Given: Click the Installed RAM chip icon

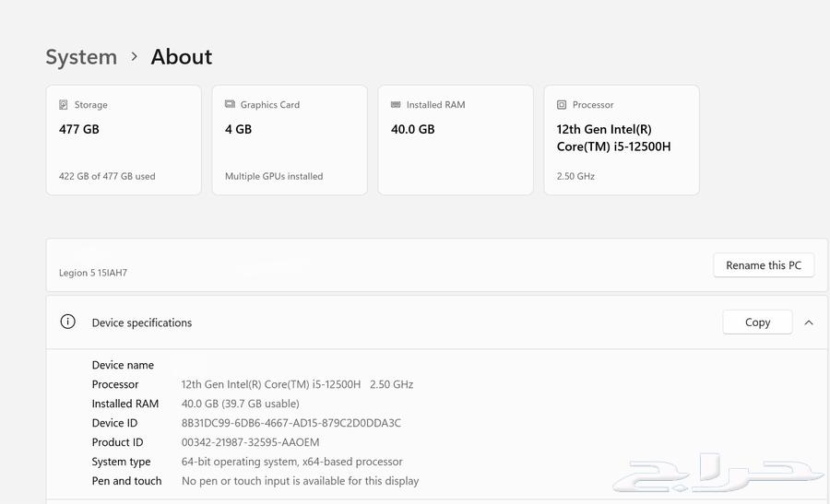Looking at the screenshot, I should pos(396,105).
